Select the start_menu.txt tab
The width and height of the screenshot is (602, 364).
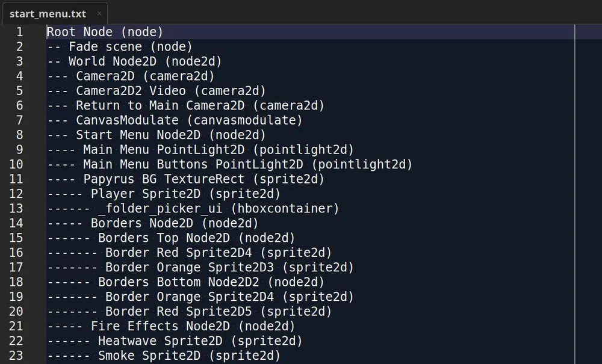click(54, 13)
